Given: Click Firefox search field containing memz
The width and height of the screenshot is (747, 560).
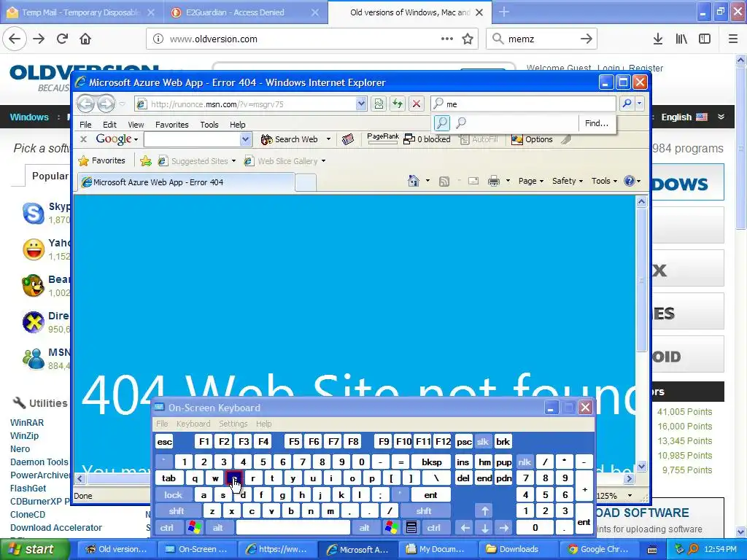Looking at the screenshot, I should tap(541, 39).
